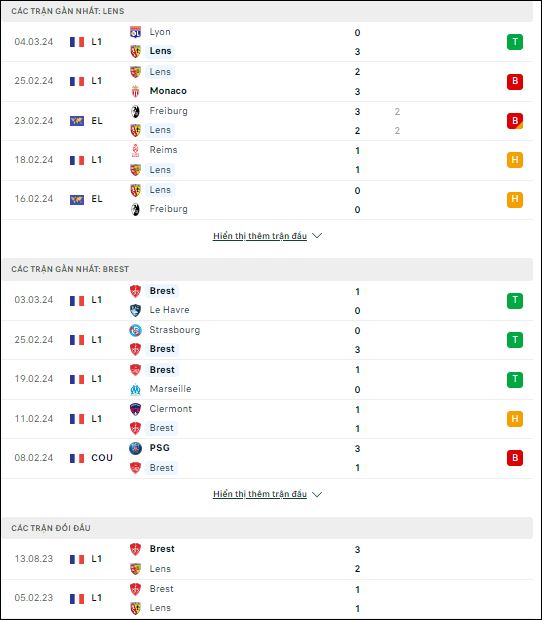Select the Monaco team name
Image resolution: width=542 pixels, height=620 pixels.
tap(168, 91)
